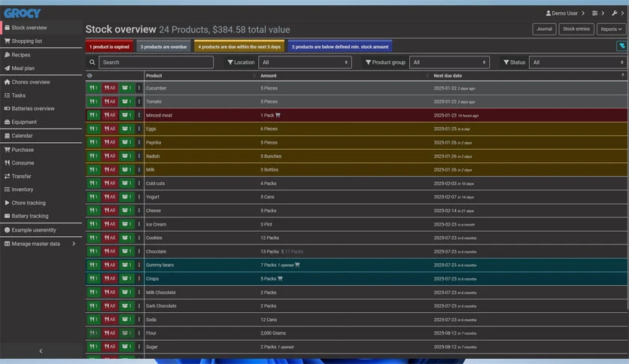The image size is (629, 364).
Task: Open more actions for Cookies row
Action: coord(139,238)
